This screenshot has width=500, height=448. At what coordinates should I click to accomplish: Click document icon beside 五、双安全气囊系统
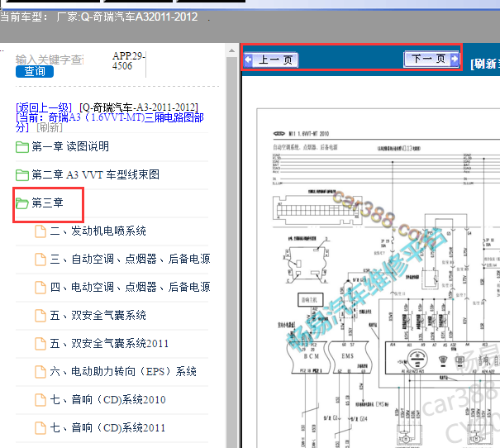(x=40, y=316)
